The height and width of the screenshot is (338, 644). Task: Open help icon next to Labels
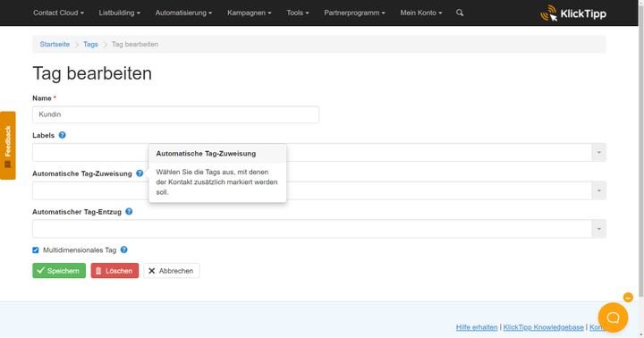tap(62, 135)
